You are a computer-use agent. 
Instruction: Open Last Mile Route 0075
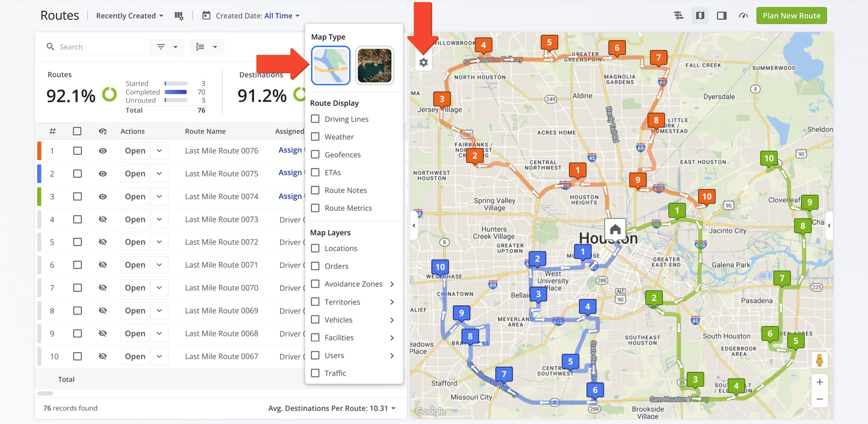click(135, 174)
